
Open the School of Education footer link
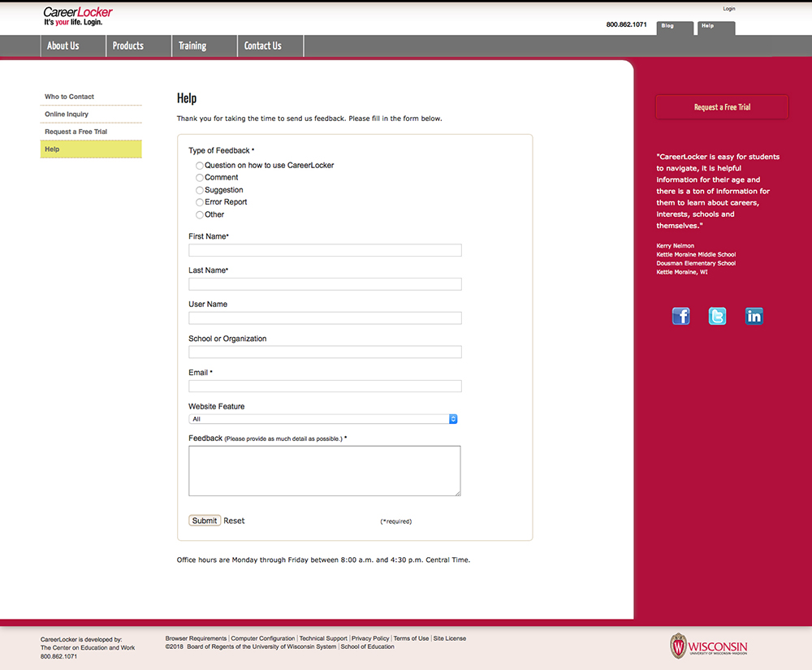point(367,646)
